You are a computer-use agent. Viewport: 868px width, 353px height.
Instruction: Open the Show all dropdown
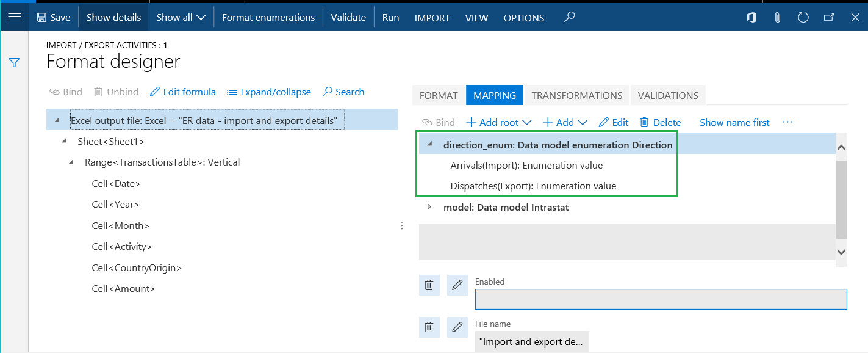point(181,18)
